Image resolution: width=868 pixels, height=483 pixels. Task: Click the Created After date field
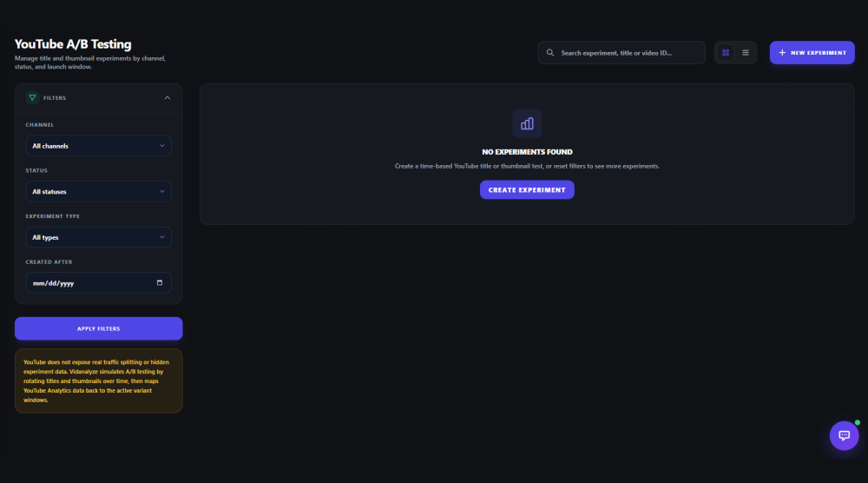(x=99, y=282)
